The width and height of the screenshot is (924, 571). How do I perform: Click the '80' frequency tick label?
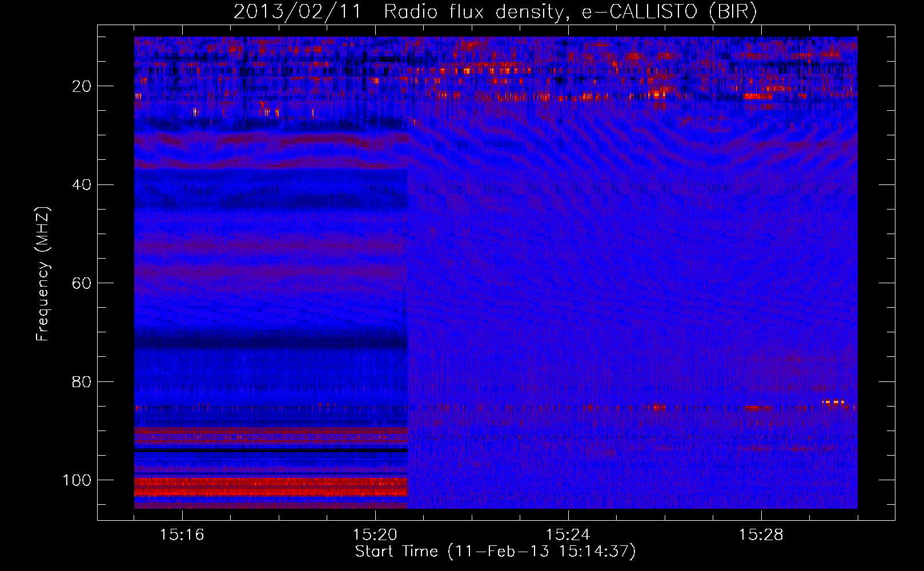coord(82,381)
